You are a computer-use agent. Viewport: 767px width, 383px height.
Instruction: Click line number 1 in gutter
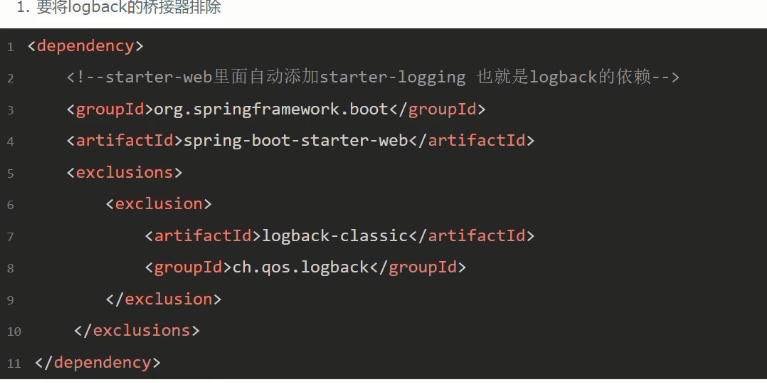10,47
